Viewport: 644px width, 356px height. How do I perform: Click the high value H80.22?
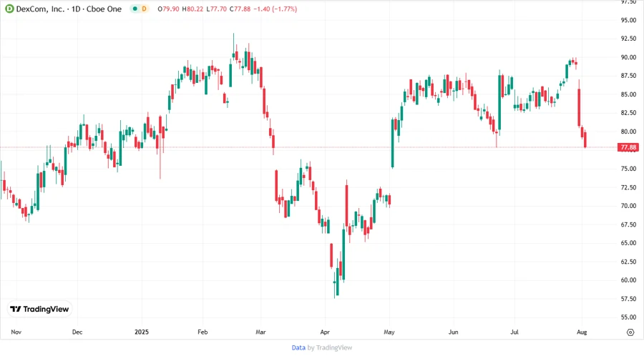[192, 9]
